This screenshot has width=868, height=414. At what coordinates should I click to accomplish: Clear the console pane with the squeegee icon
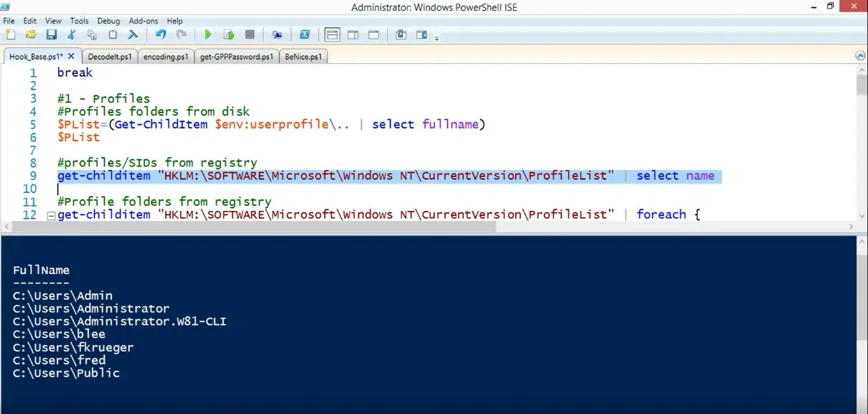133,34
